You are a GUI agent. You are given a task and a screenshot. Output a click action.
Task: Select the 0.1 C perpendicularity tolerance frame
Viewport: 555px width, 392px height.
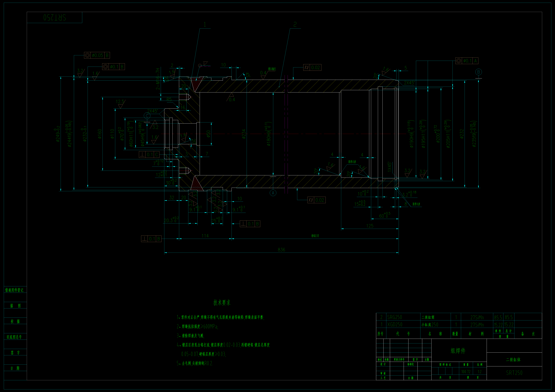click(149, 155)
